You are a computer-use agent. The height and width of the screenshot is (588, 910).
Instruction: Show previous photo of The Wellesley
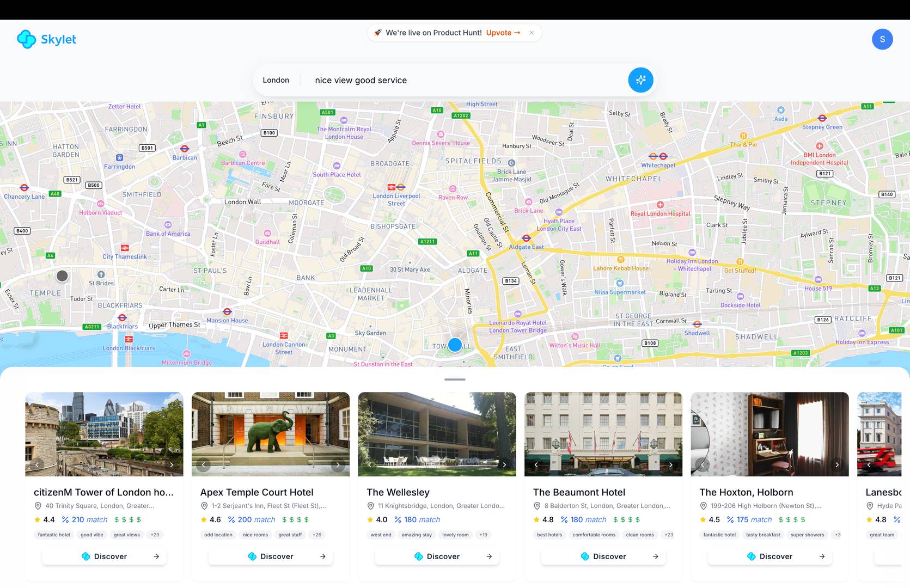pos(370,465)
